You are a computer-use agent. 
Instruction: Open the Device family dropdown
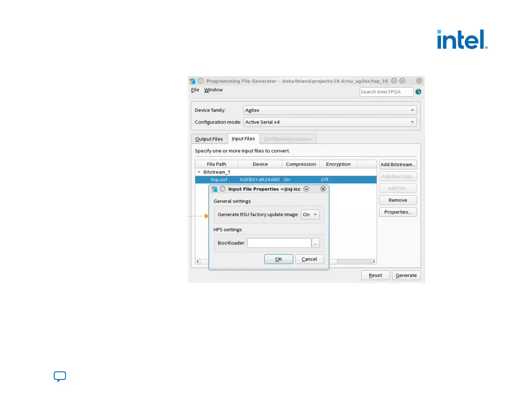click(330, 110)
